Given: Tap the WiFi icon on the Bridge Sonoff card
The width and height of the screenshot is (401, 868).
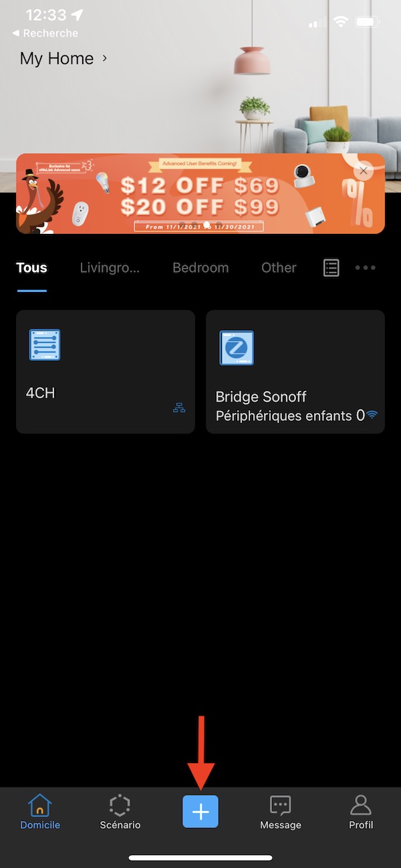Looking at the screenshot, I should [372, 414].
